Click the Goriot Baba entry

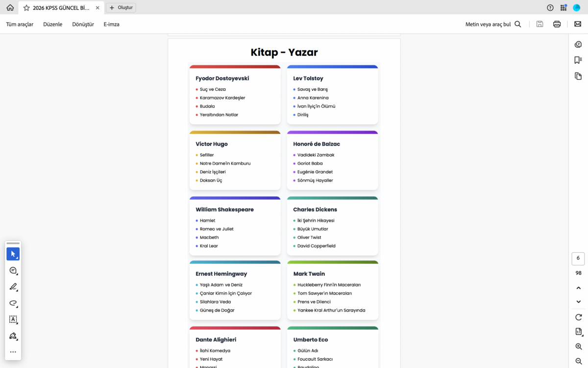(x=310, y=163)
